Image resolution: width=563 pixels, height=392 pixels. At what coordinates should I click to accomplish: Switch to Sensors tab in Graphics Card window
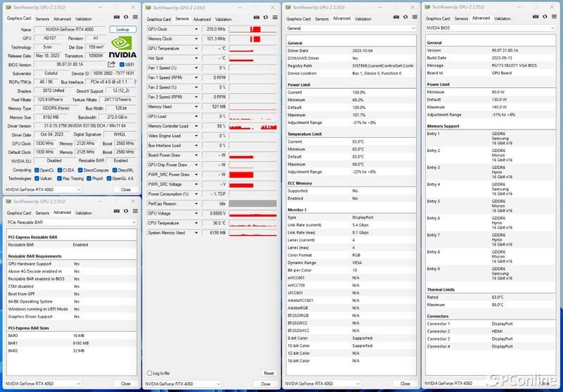(x=42, y=19)
